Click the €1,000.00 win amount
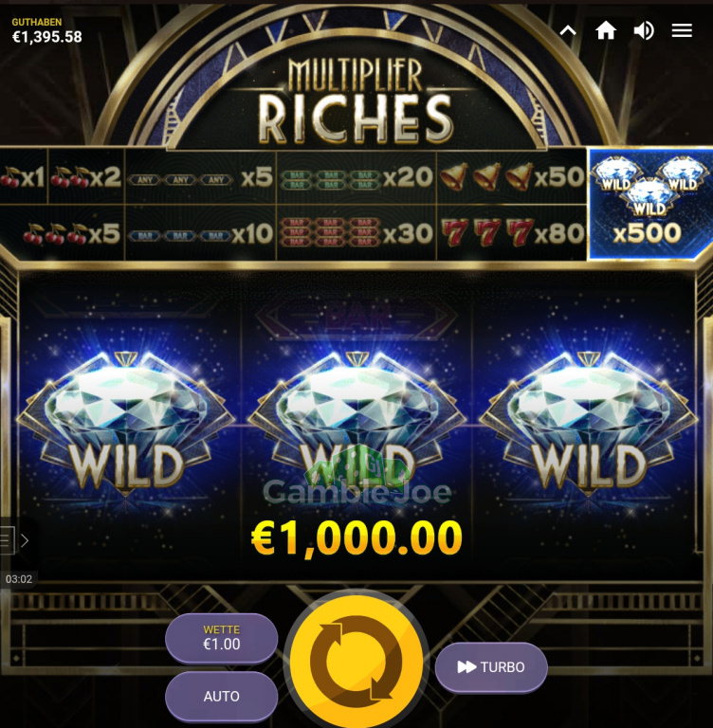This screenshot has width=713, height=728. [x=356, y=537]
